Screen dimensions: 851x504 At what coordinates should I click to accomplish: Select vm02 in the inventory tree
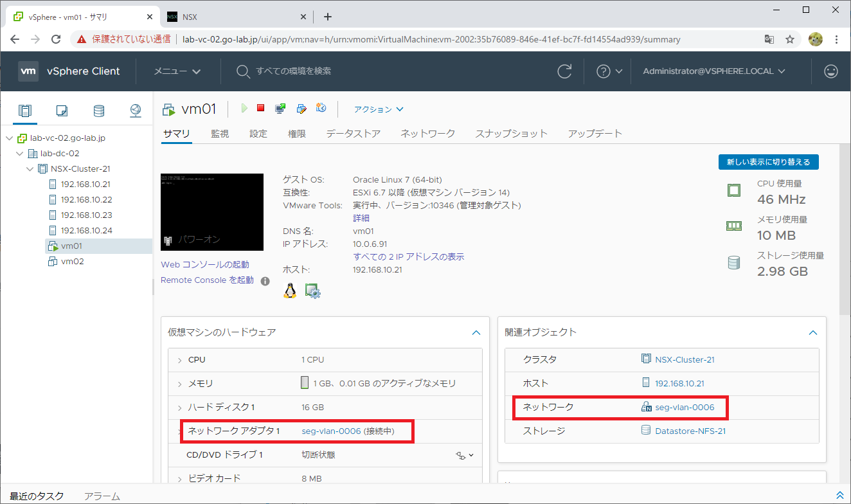tap(72, 262)
